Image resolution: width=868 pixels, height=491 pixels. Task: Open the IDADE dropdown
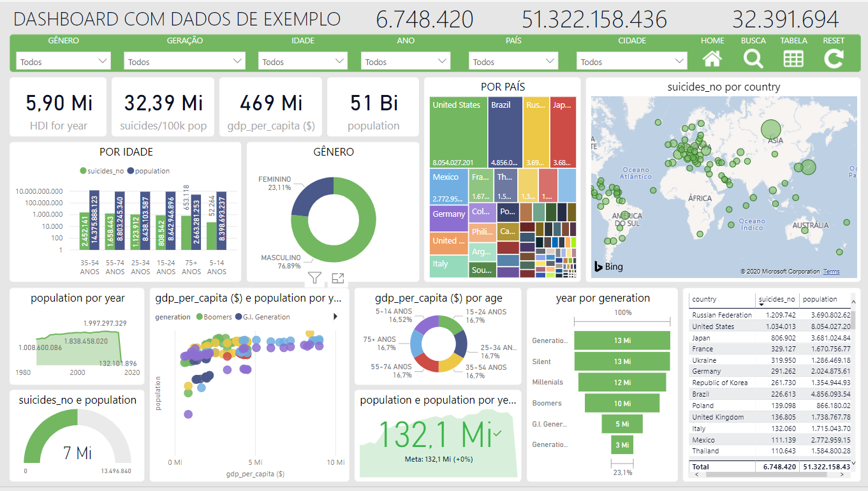[x=302, y=61]
